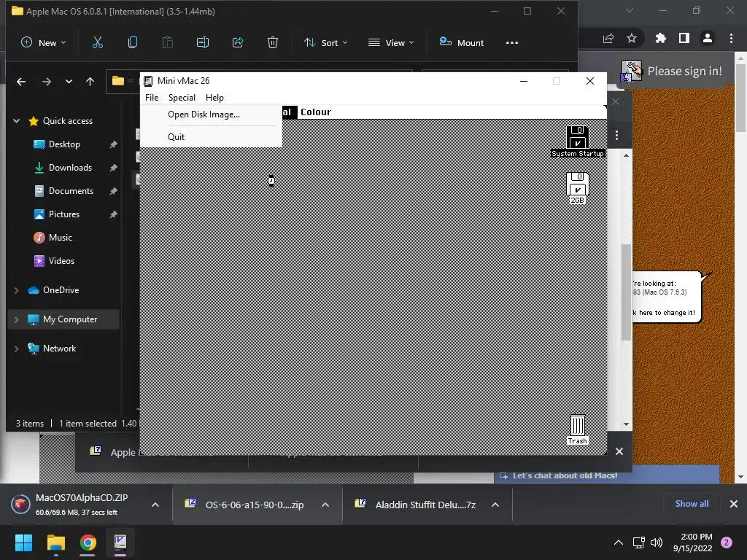
Task: Open the taskbar clock and date
Action: click(x=693, y=542)
